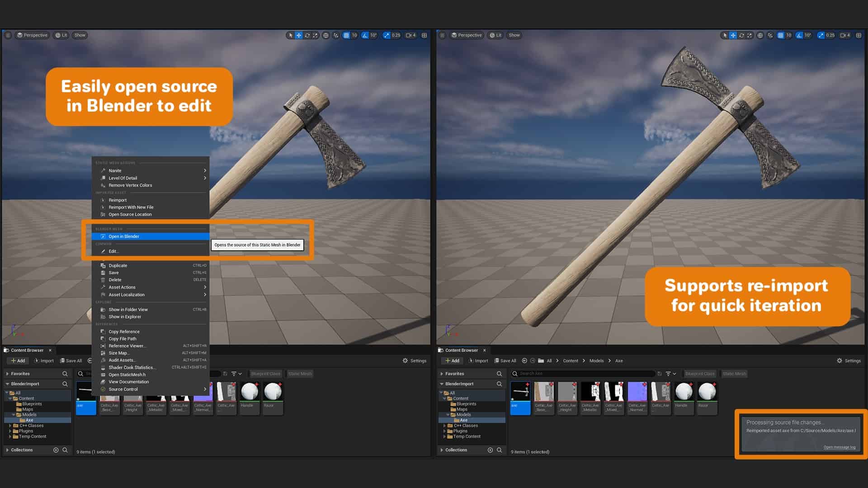
Task: Open the viewport layout icon at the far right
Action: coord(424,35)
